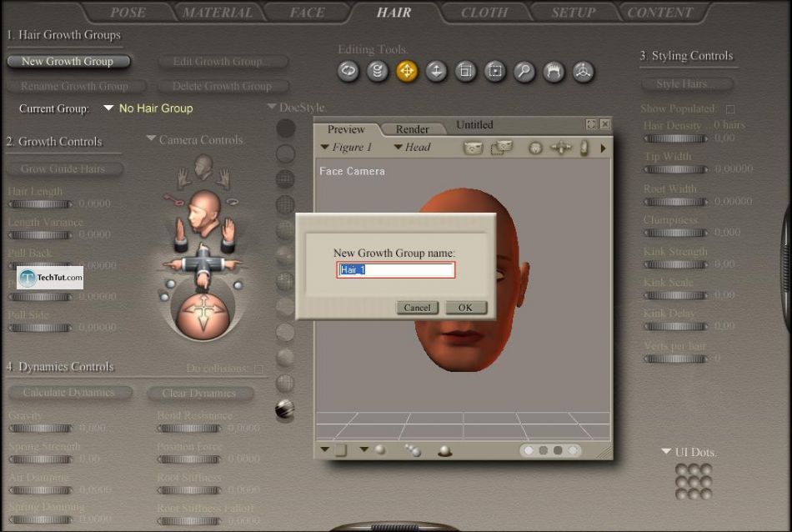792x532 pixels.
Task: Confirm the dialog with the OK button
Action: (465, 308)
